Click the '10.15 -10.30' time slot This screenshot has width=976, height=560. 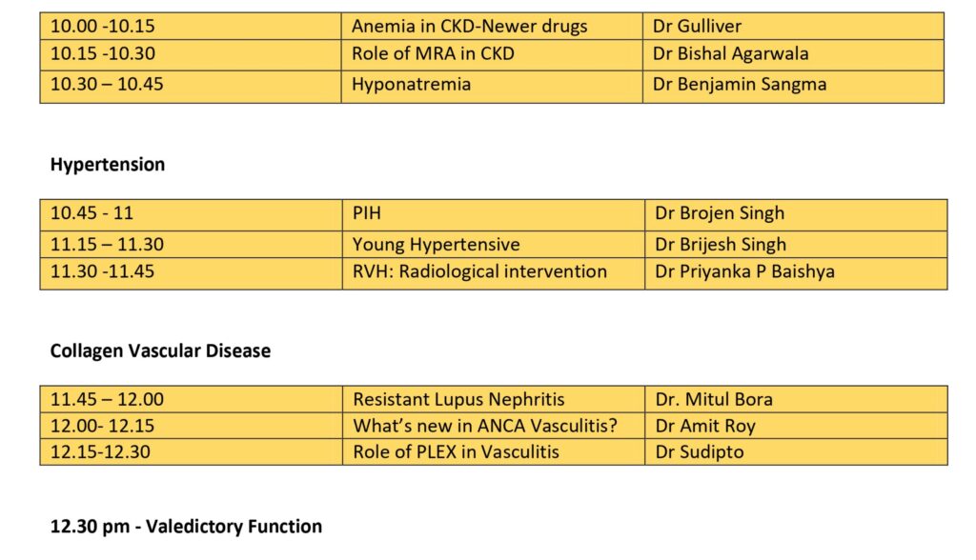point(103,54)
